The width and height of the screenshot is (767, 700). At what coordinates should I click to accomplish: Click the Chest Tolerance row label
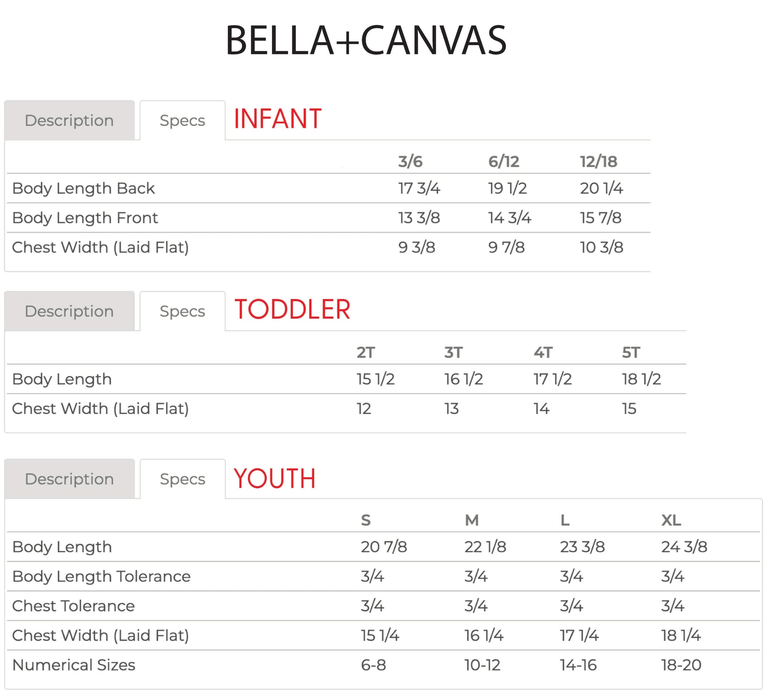tap(73, 606)
